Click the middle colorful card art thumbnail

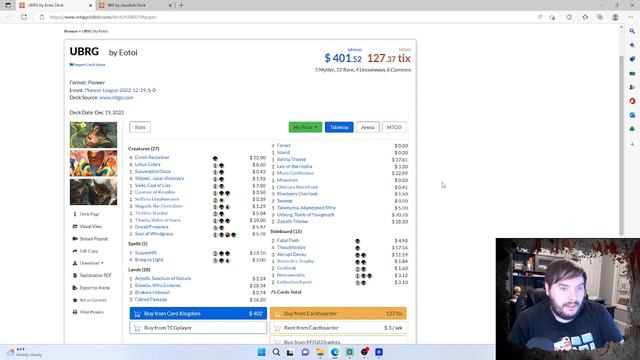(93, 163)
